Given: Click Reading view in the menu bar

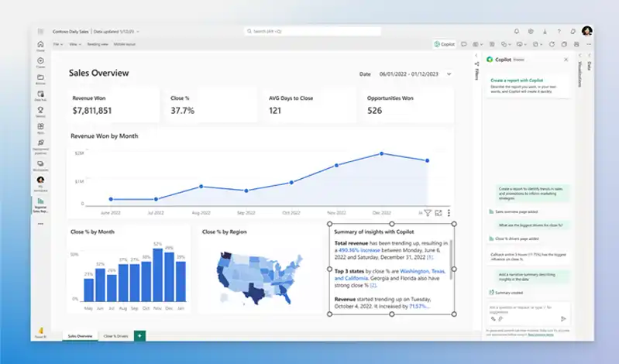Looking at the screenshot, I should pyautogui.click(x=98, y=44).
